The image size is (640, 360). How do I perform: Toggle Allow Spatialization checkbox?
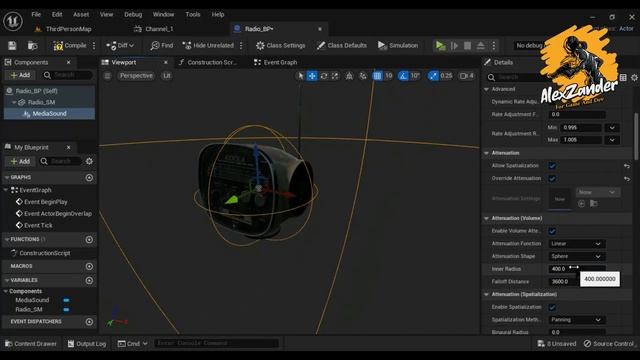click(x=552, y=166)
